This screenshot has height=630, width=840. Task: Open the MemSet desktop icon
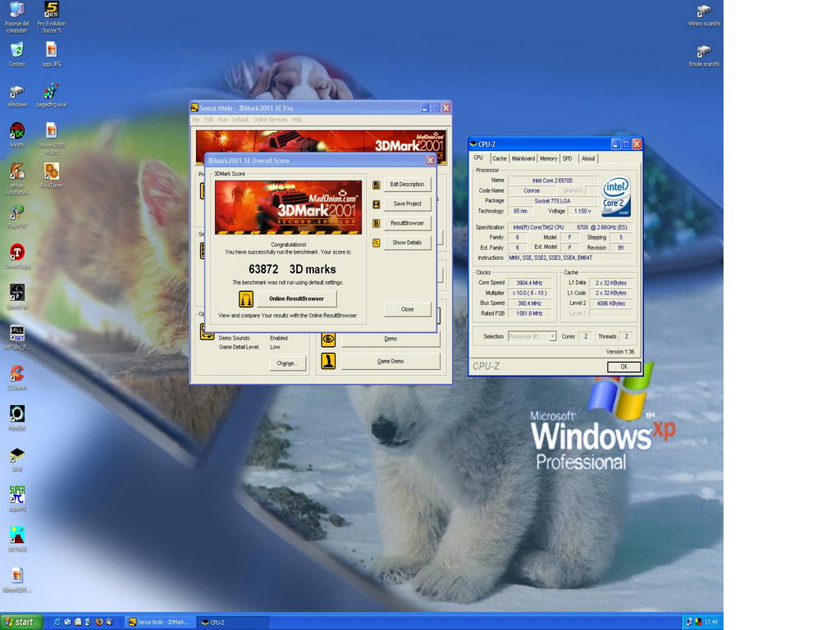tap(16, 418)
